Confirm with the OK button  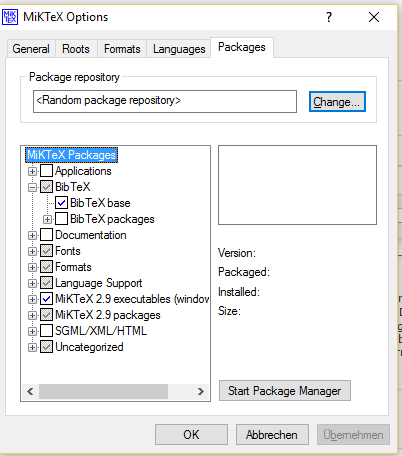tap(191, 435)
